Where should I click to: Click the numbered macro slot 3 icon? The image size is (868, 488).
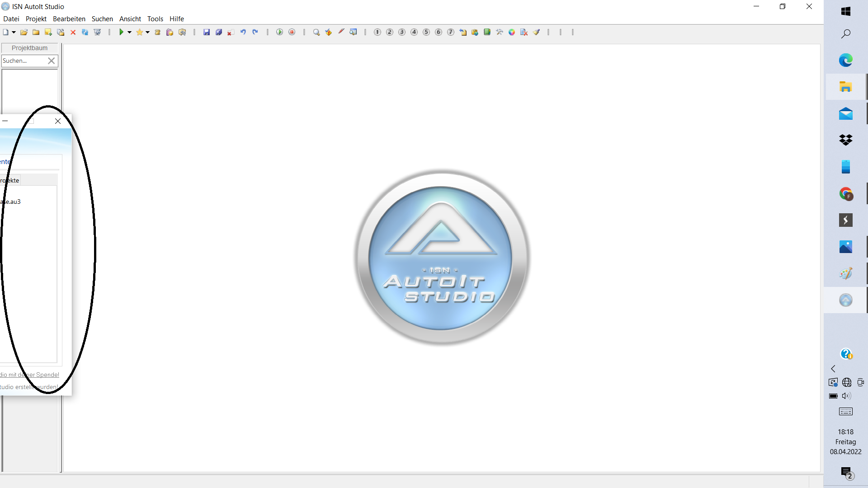click(402, 32)
